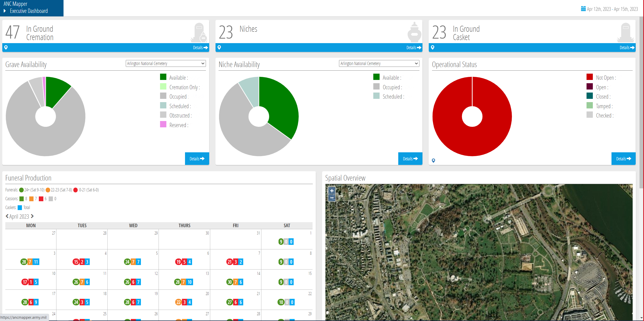
Task: Click funeral count 9 on April 1
Action: [x=281, y=242]
